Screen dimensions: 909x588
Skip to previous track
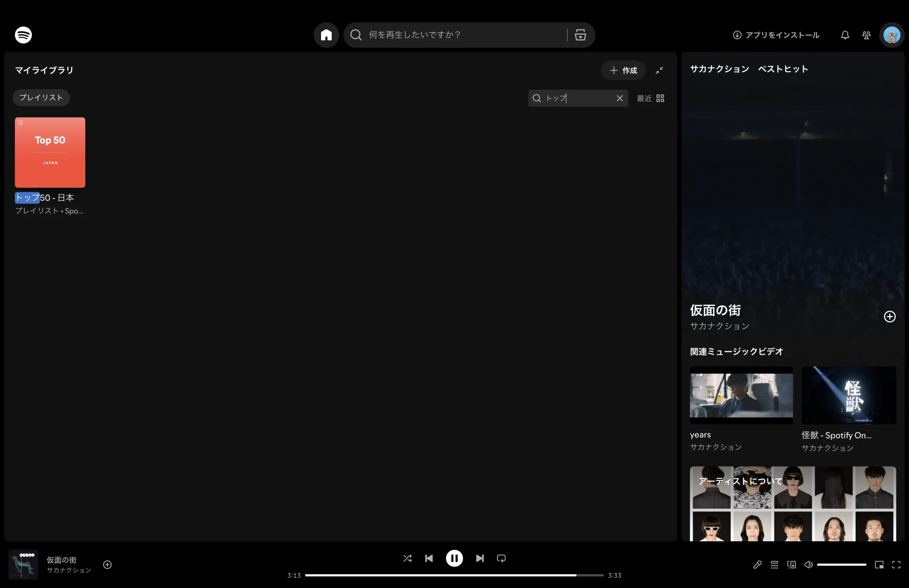428,558
